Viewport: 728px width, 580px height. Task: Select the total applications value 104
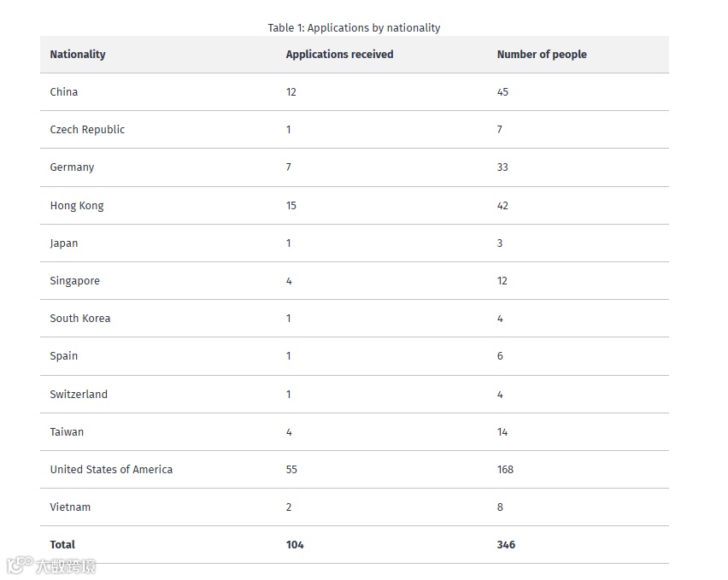point(295,545)
